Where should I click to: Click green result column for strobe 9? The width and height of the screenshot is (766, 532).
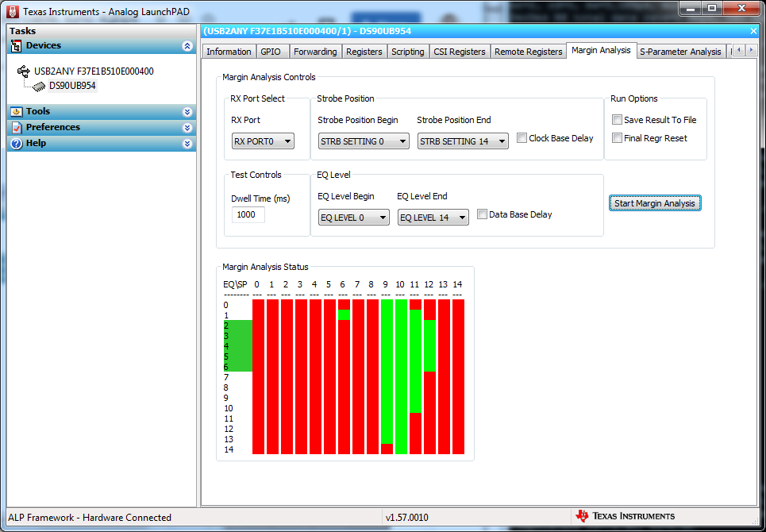point(387,372)
